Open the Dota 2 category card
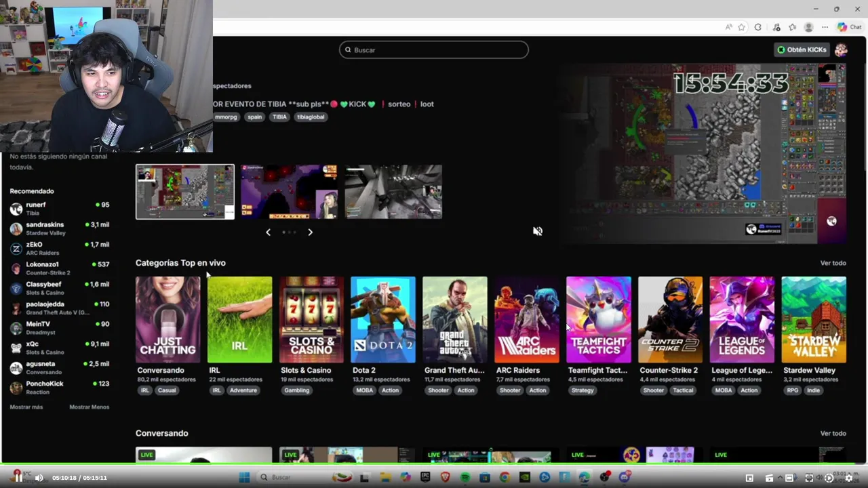The width and height of the screenshot is (868, 488). 383,319
